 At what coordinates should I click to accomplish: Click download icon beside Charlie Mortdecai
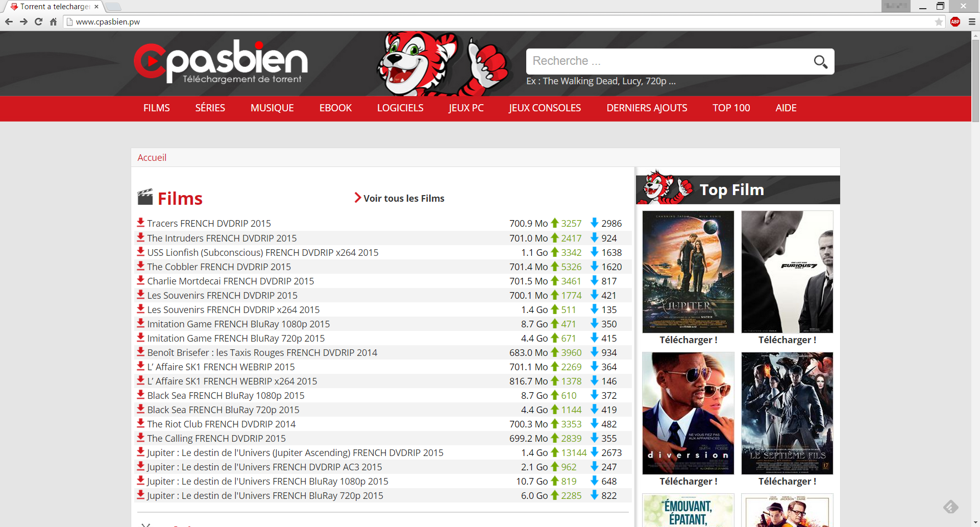(141, 280)
